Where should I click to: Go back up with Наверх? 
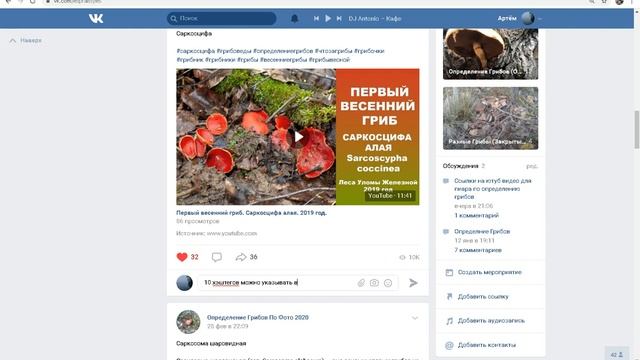pos(25,40)
